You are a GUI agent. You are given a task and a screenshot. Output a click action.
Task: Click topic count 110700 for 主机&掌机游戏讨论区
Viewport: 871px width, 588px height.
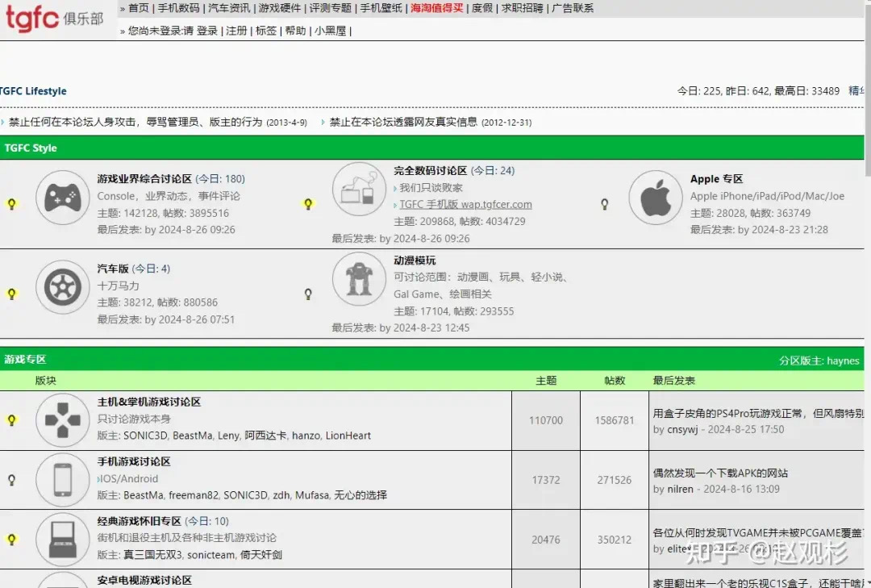point(546,420)
